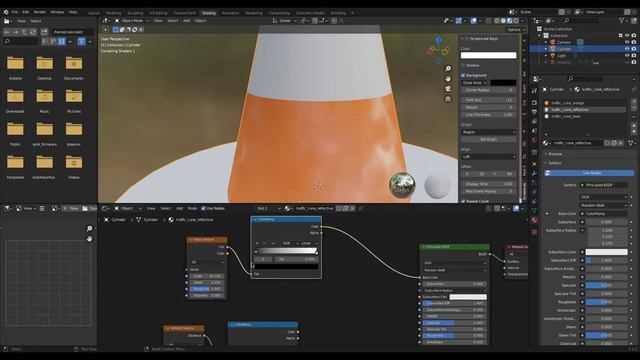Collapse the Screencast Keys panel
The image size is (640, 360).
pyautogui.click(x=462, y=38)
